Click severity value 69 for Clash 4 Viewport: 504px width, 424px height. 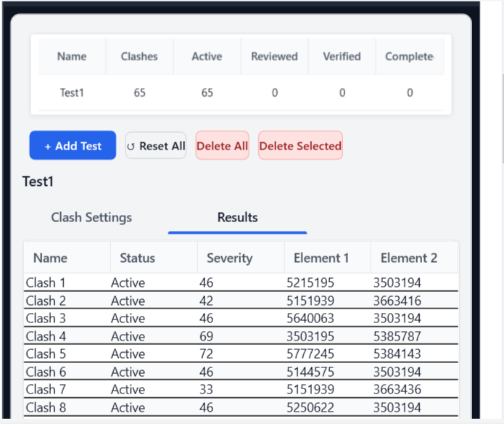click(207, 336)
